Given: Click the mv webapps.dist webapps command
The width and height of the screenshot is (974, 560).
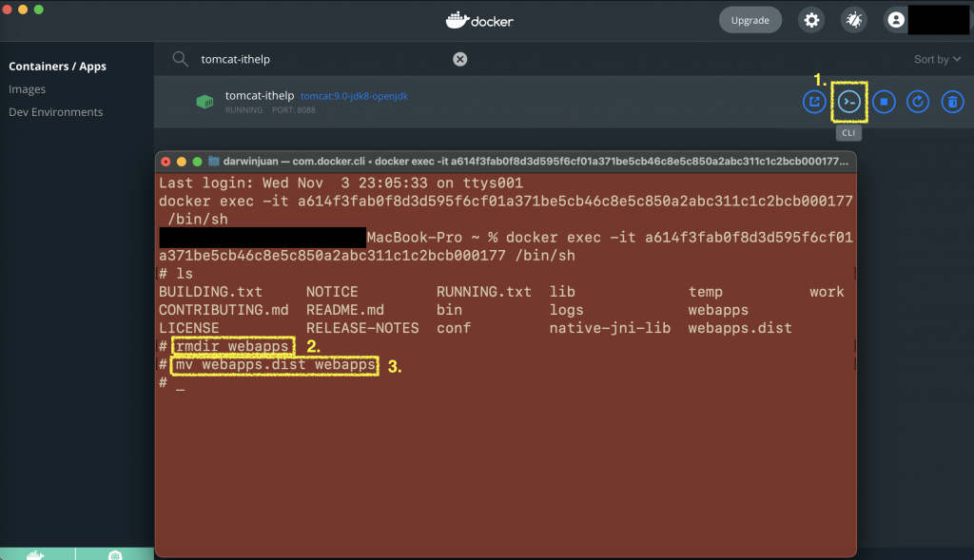Looking at the screenshot, I should click(x=275, y=364).
